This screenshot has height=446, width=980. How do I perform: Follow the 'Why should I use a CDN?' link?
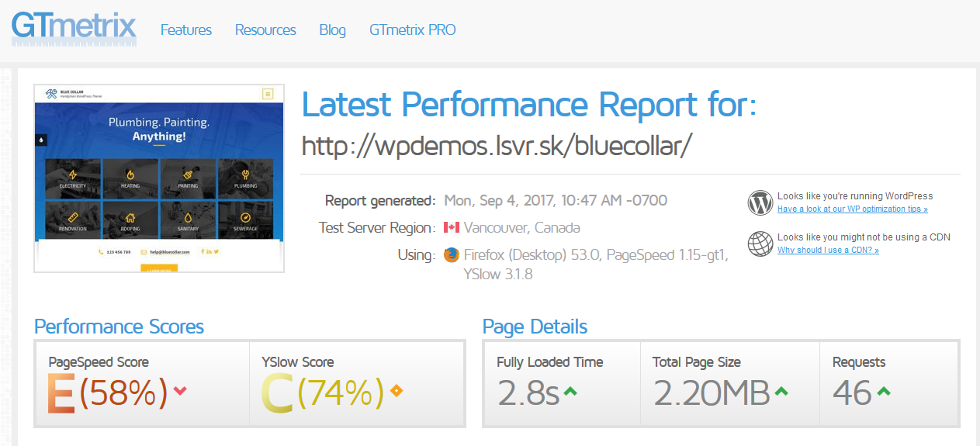click(828, 250)
